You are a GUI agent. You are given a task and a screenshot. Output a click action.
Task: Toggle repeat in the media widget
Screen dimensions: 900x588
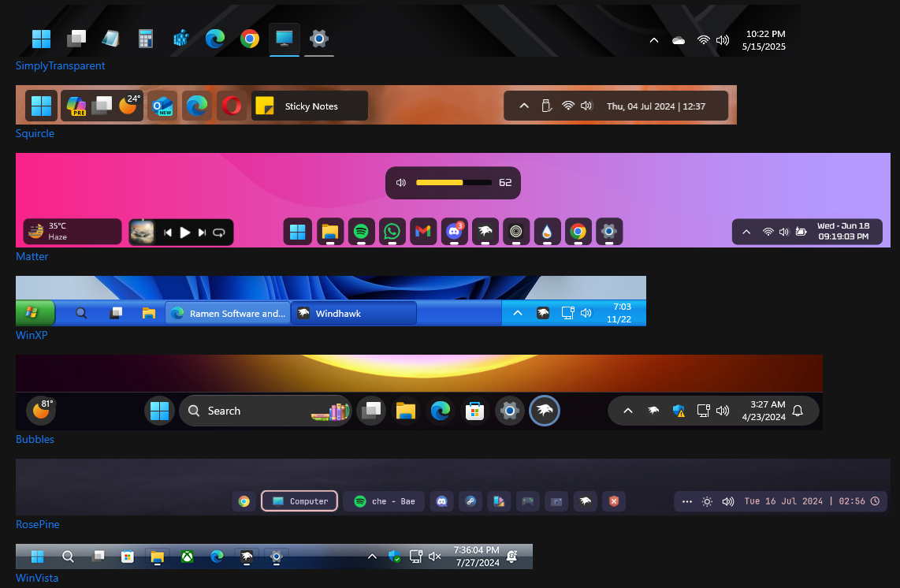pos(218,233)
